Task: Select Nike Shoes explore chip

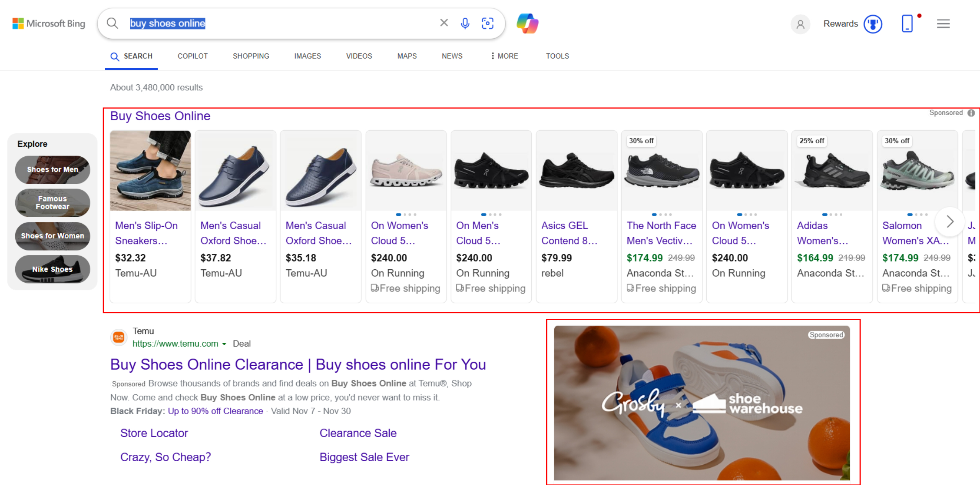Action: pos(52,269)
